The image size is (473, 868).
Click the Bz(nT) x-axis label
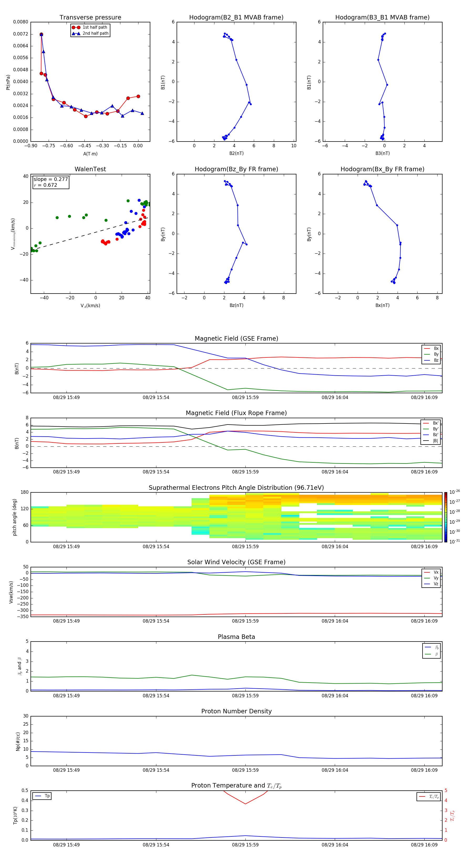[236, 305]
